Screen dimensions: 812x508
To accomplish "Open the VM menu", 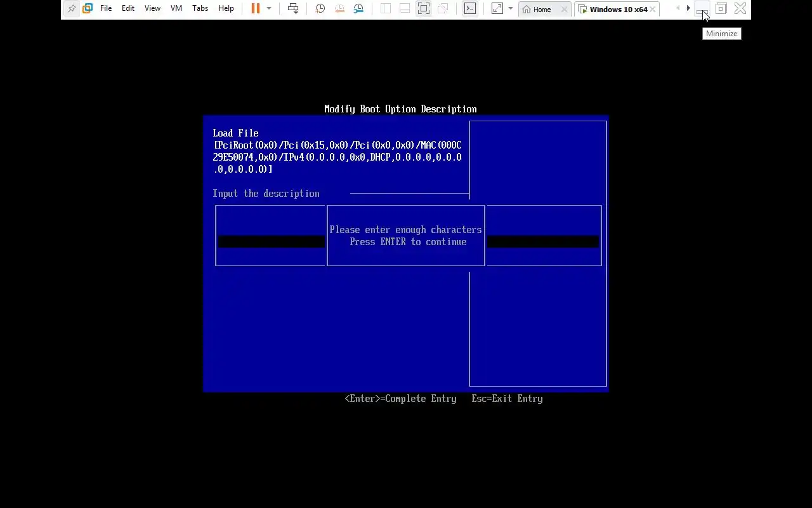I will pyautogui.click(x=176, y=9).
